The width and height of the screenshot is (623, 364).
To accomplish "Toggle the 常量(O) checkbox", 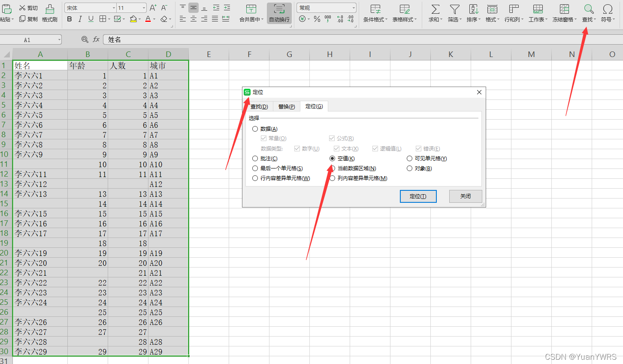I will pyautogui.click(x=263, y=138).
